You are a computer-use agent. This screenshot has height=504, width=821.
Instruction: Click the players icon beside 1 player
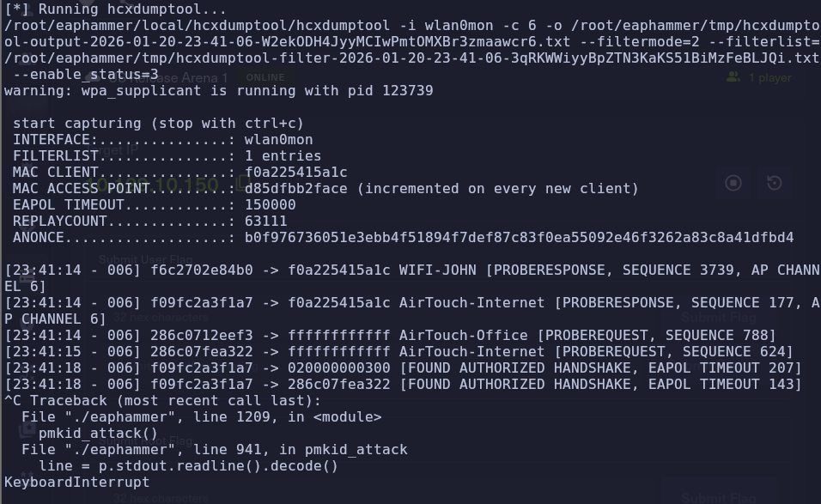point(733,77)
